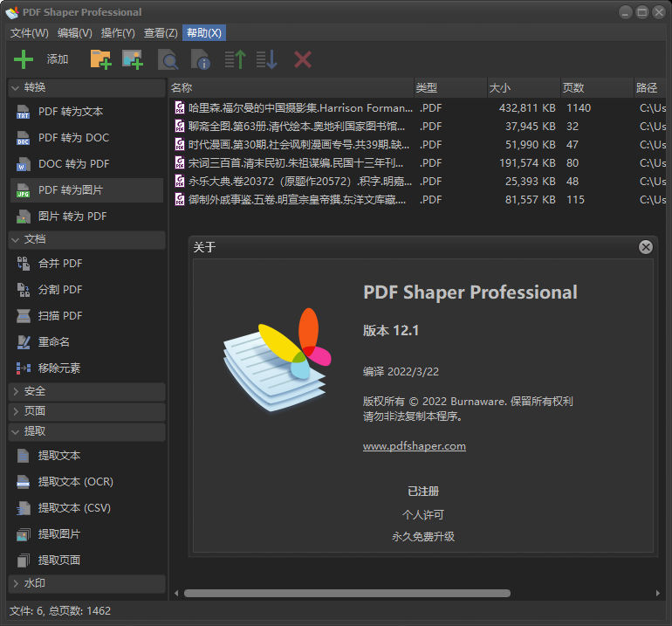Image resolution: width=672 pixels, height=626 pixels.
Task: Expand the 水印 section
Action: coord(86,583)
